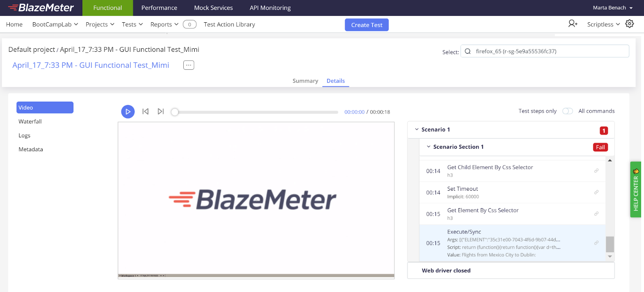644x292 pixels.
Task: Open the settings gear icon
Action: click(629, 24)
